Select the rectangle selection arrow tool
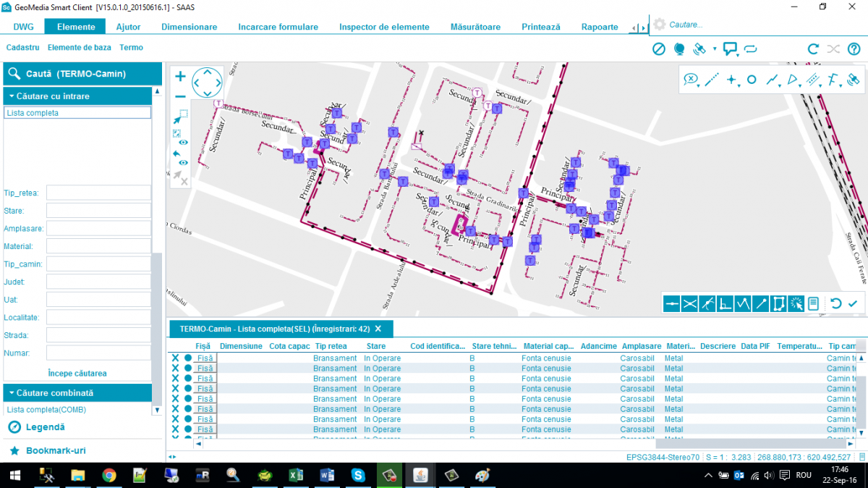868x488 pixels. (x=180, y=117)
